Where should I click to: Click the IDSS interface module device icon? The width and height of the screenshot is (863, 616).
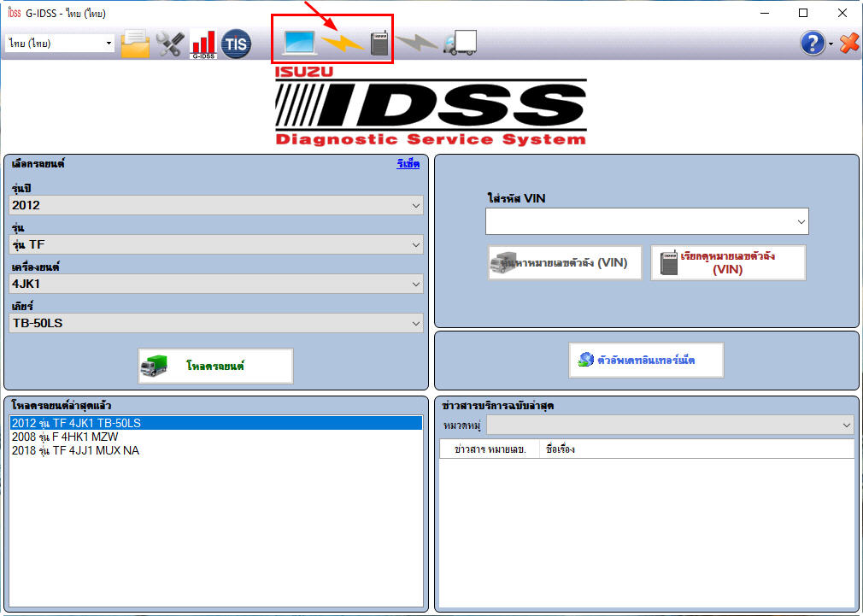[x=379, y=43]
